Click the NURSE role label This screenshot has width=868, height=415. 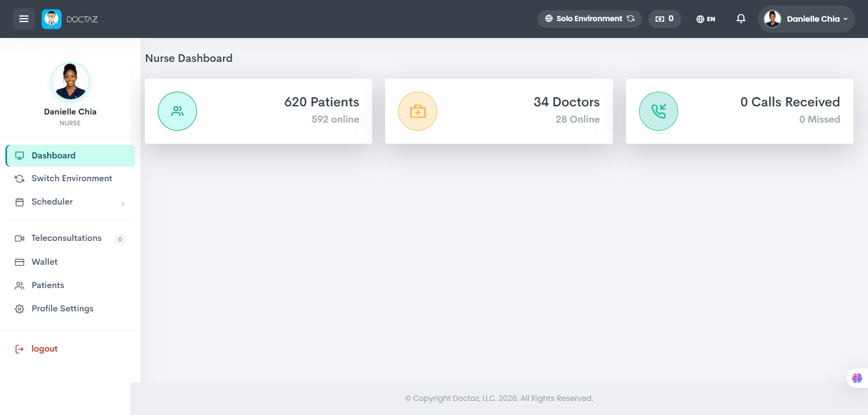pos(70,123)
